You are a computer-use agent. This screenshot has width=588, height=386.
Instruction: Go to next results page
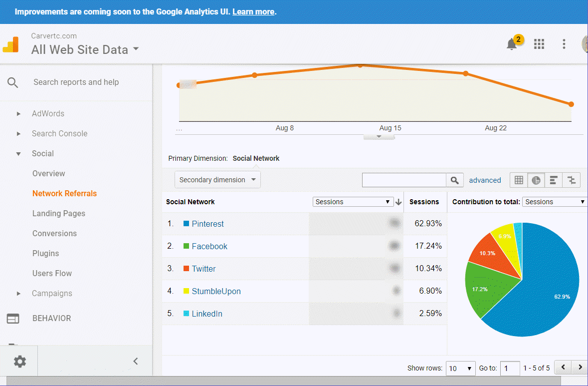[x=580, y=367]
